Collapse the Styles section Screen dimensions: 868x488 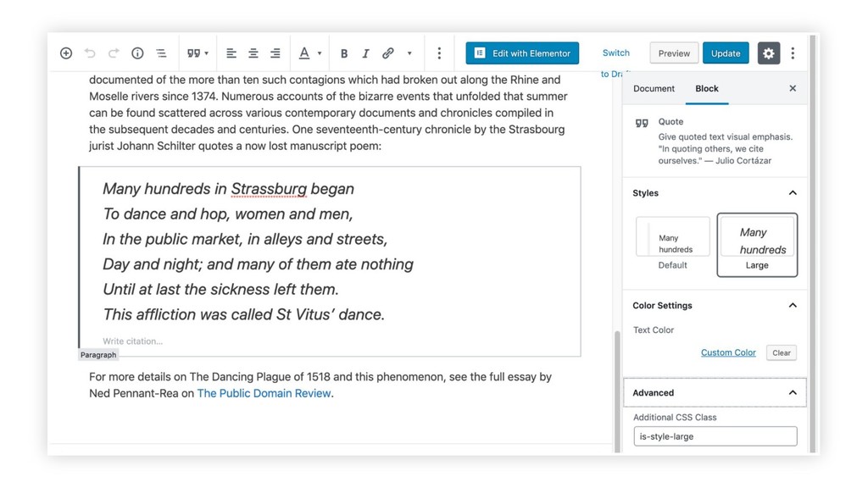tap(792, 193)
